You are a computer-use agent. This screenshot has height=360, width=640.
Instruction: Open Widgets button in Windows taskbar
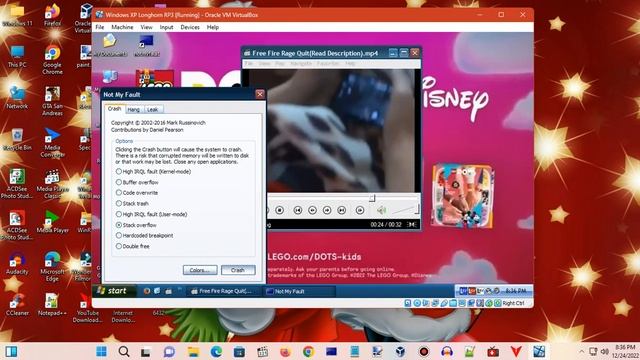tap(11, 351)
